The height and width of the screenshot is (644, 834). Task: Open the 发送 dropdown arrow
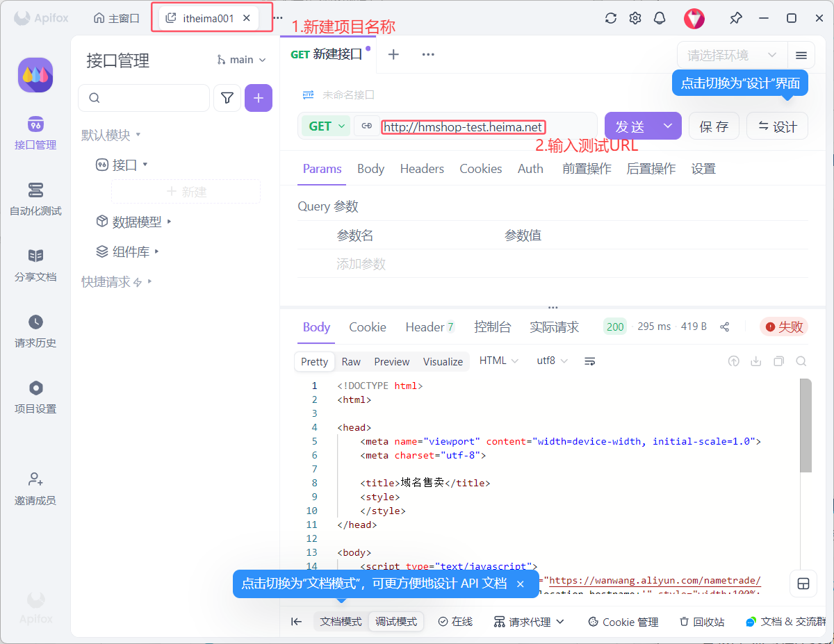pyautogui.click(x=668, y=126)
